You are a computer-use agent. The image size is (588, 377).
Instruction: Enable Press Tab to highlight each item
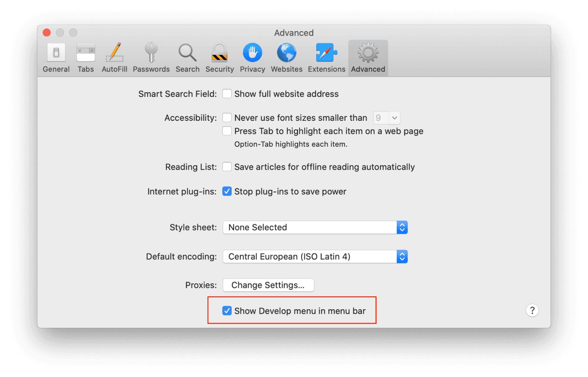tap(227, 131)
